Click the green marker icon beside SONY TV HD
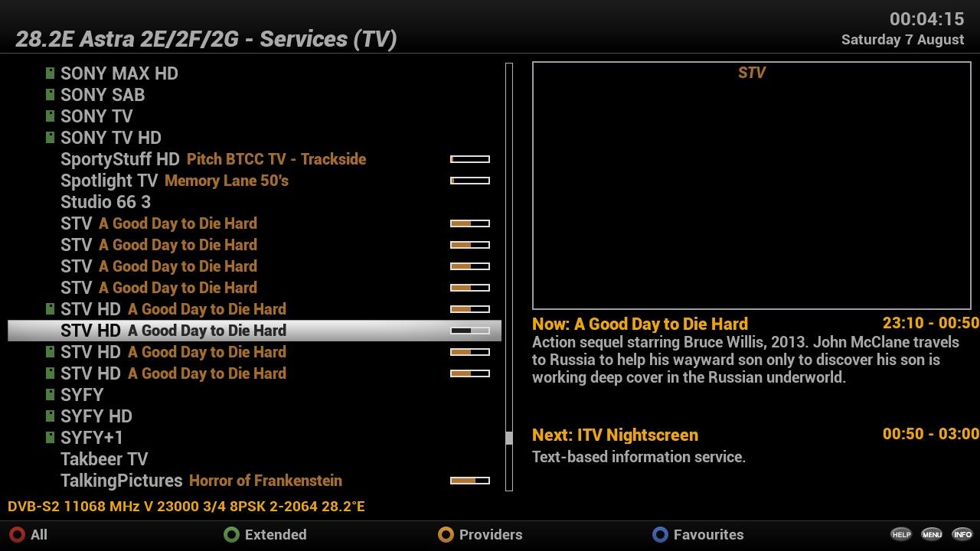The width and height of the screenshot is (980, 551). tap(50, 138)
